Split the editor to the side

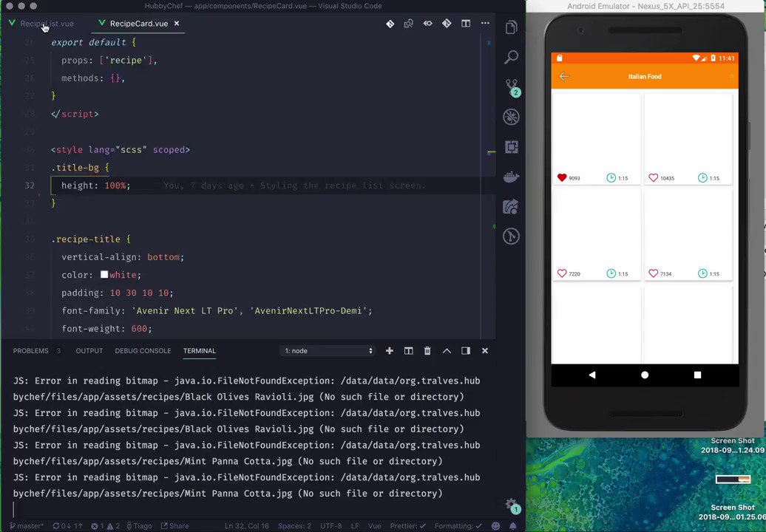[x=466, y=24]
